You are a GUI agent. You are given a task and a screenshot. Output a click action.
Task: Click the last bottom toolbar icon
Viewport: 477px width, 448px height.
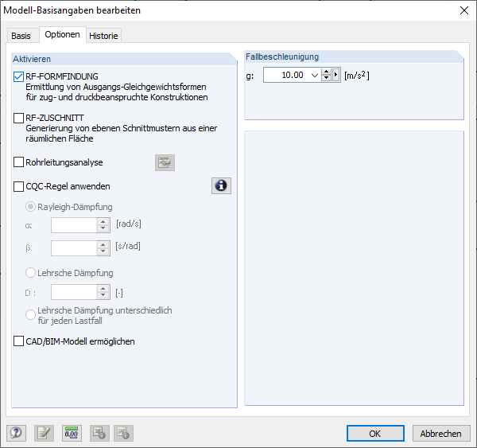point(123,433)
